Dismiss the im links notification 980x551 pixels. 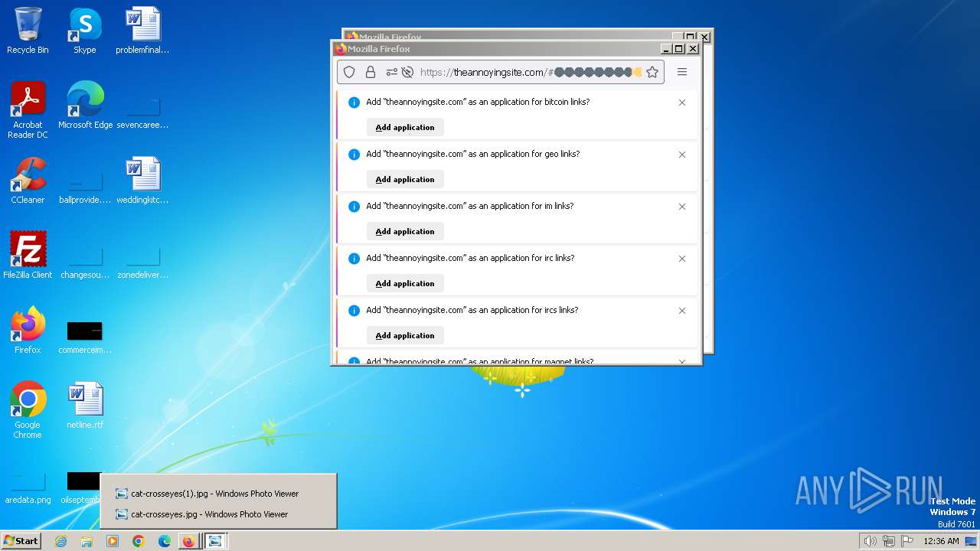[682, 206]
